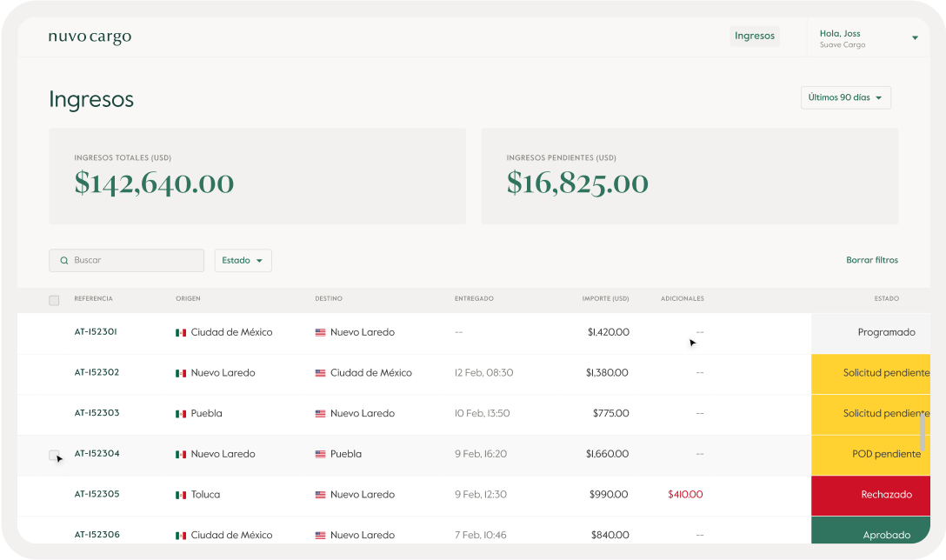
Task: Click the red Rechazado status cell
Action: pyautogui.click(x=870, y=495)
